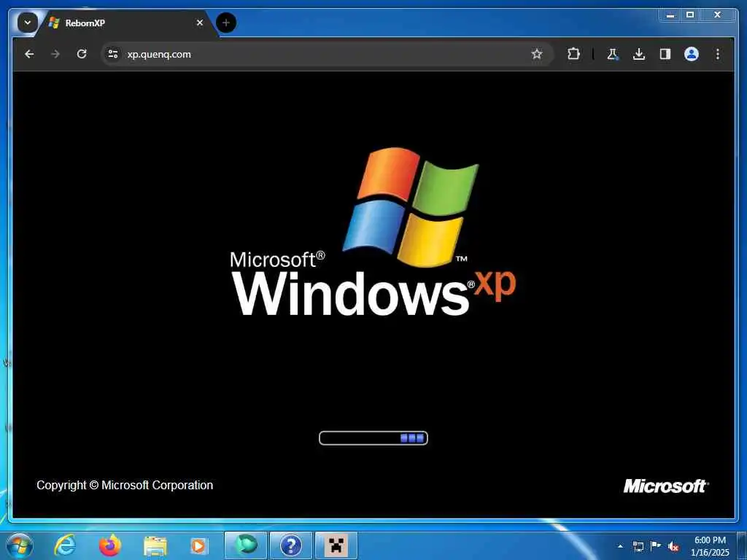Click the Windows XP loading progress bar
Viewport: 747px width, 560px height.
pyautogui.click(x=373, y=438)
